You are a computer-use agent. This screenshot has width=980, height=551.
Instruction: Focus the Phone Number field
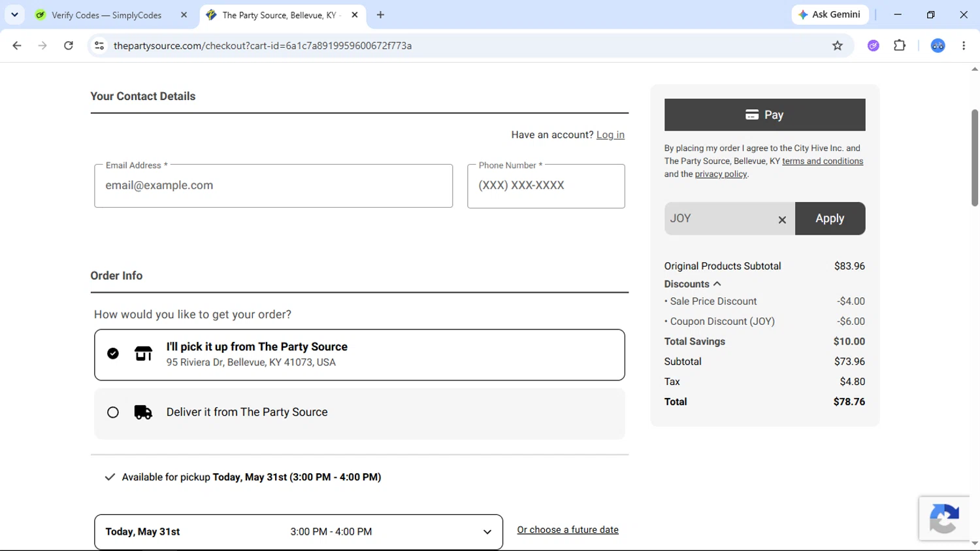[x=546, y=186]
